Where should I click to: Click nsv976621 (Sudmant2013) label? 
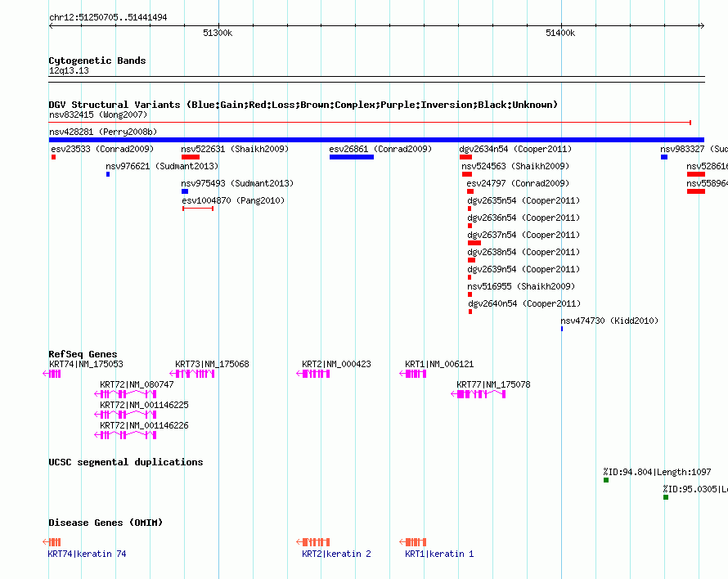[x=162, y=166]
